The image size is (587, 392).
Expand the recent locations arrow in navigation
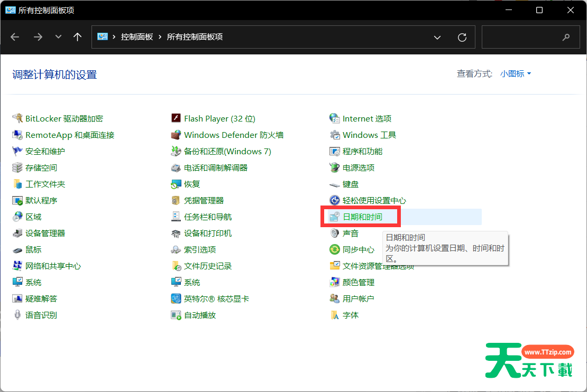(x=58, y=37)
